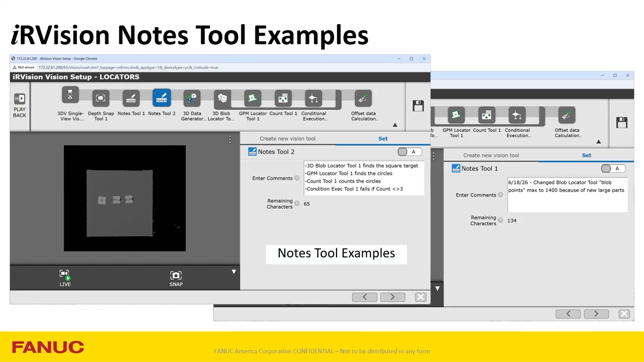Select the highlighted Notes Tool 2 icon
The width and height of the screenshot is (644, 362).
pyautogui.click(x=162, y=98)
